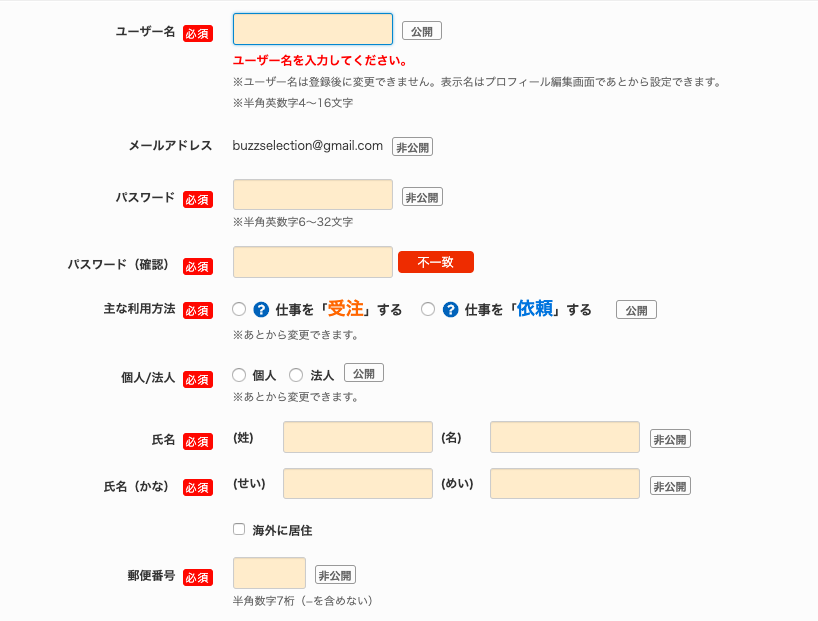Screen dimensions: 818x621
Task: Click the 姓 last name input
Action: pos(358,437)
